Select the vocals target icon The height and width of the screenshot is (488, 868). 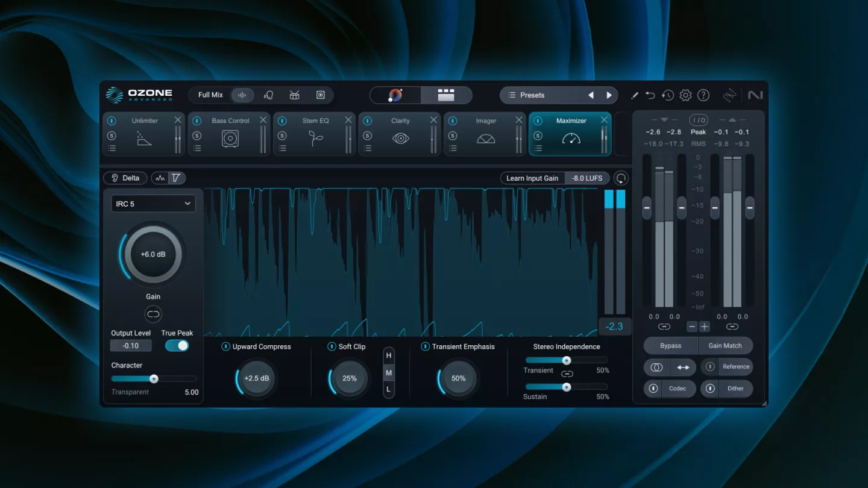(269, 95)
